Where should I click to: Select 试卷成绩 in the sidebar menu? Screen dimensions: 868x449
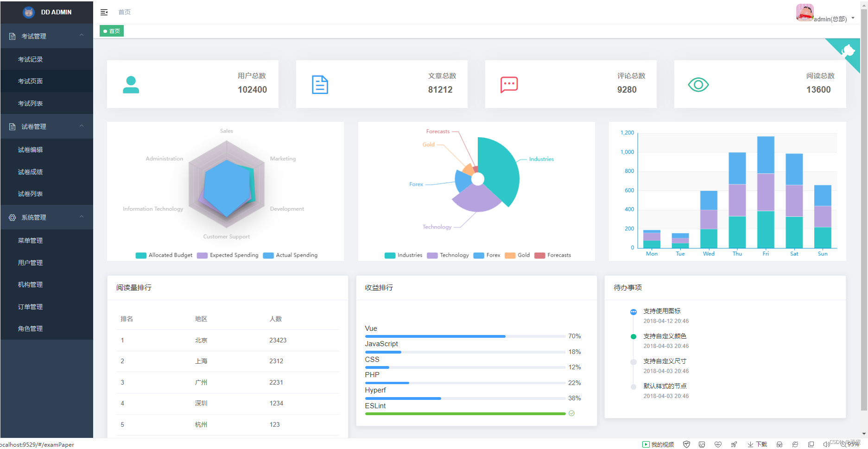click(x=30, y=171)
